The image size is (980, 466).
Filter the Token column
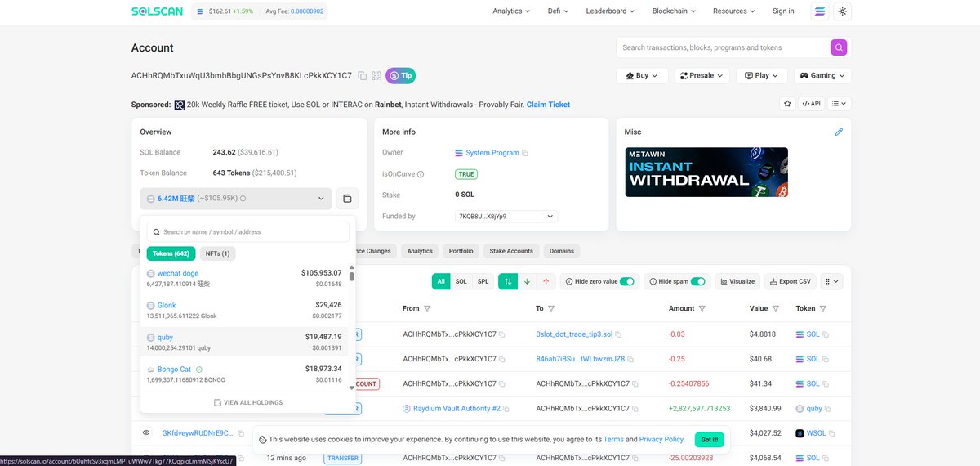(823, 309)
